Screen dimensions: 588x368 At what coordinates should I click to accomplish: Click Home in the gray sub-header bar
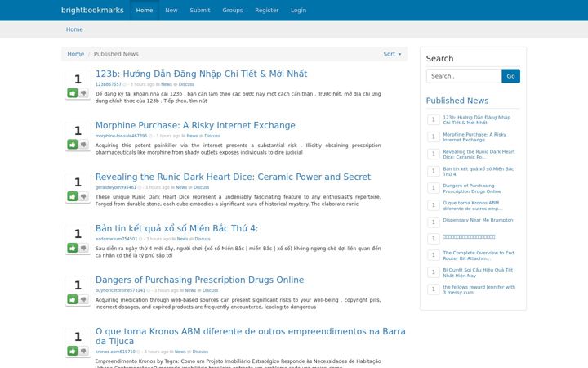point(74,29)
